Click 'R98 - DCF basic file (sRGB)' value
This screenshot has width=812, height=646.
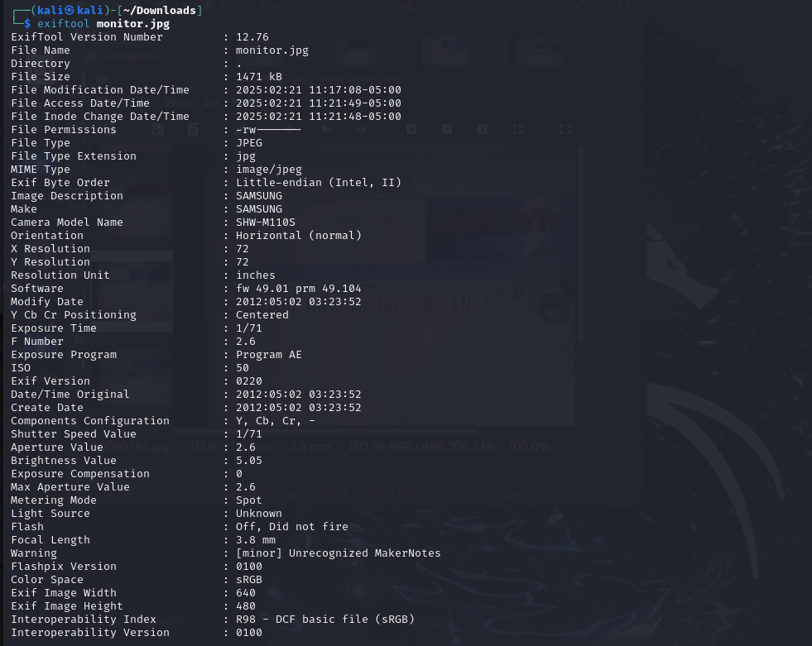tap(325, 620)
